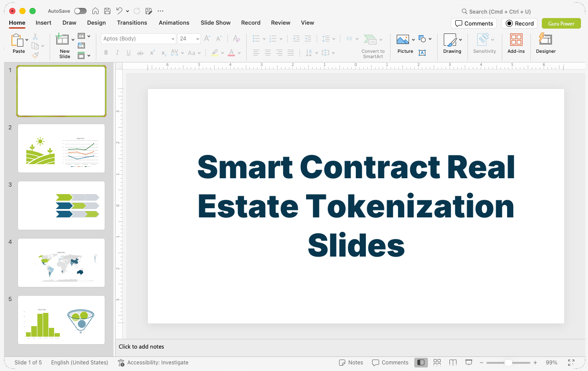
Task: Open the Review tab
Action: [281, 22]
